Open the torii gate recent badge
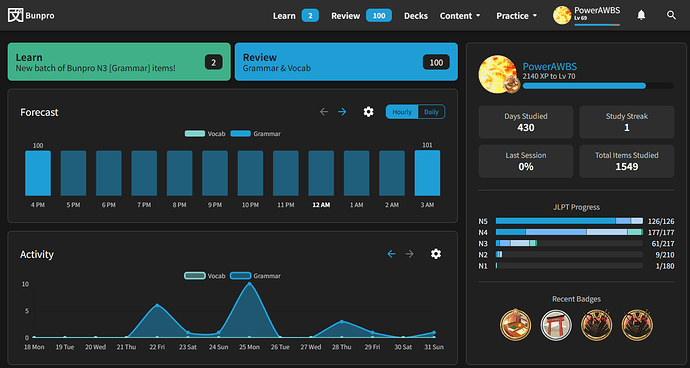The image size is (690, 368). [x=556, y=325]
